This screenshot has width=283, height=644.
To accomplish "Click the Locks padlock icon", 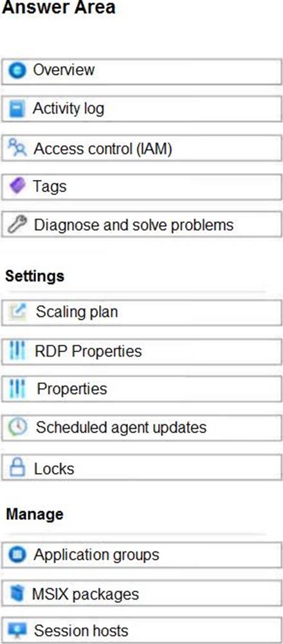I will [17, 468].
